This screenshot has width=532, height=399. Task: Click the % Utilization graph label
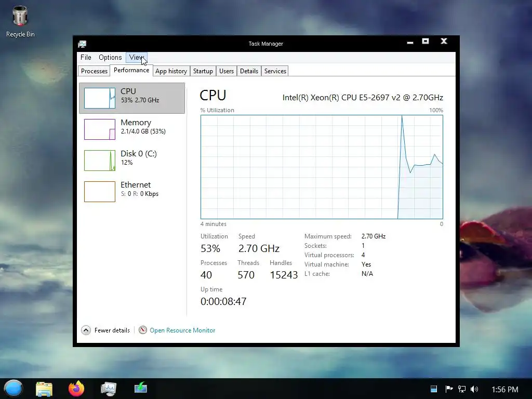coord(217,110)
